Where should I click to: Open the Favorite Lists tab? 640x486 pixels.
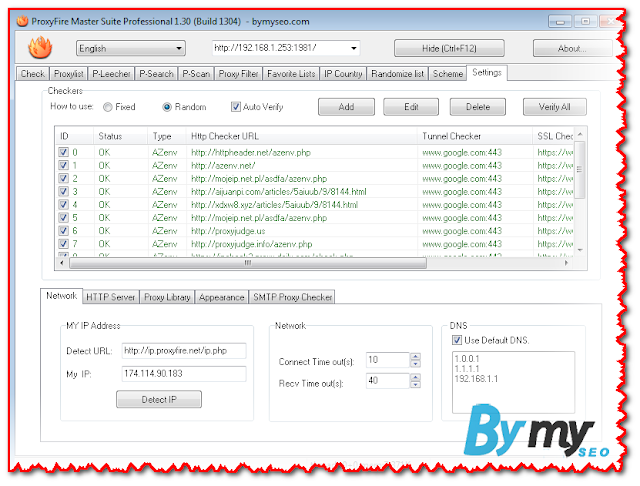pyautogui.click(x=291, y=74)
